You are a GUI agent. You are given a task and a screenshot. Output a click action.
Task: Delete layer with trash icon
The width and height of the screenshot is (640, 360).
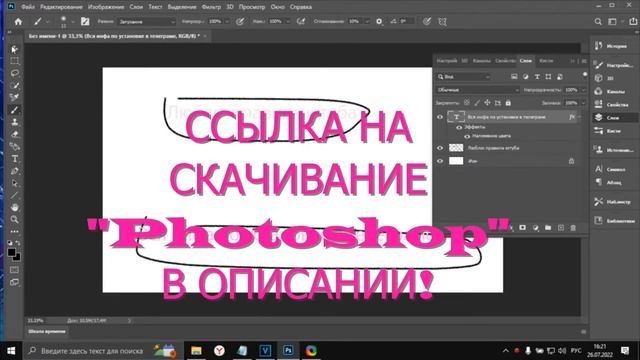click(573, 228)
